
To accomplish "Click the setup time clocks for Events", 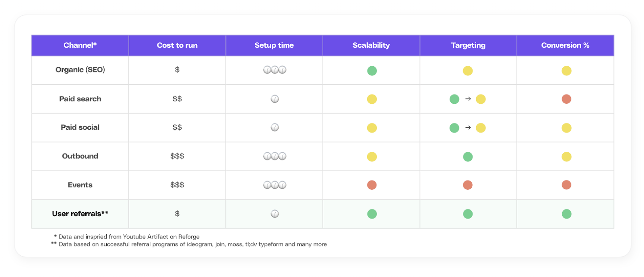I will coord(275,185).
